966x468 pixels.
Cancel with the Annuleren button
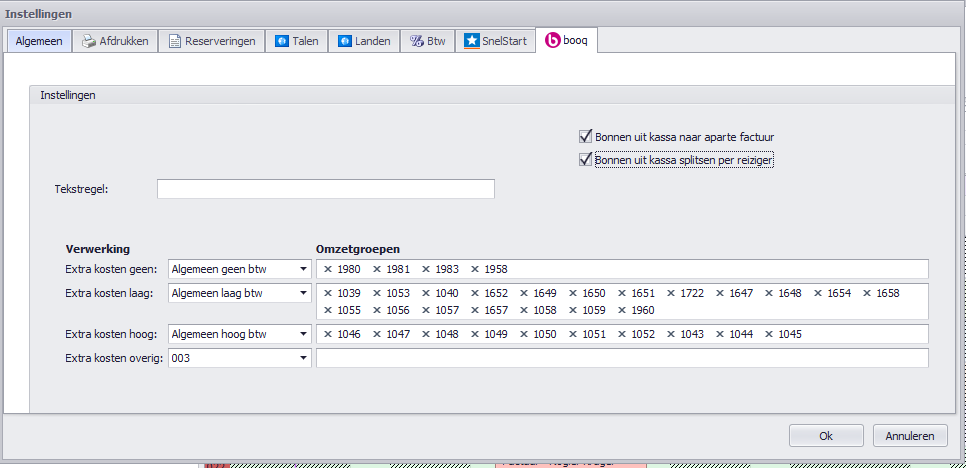pyautogui.click(x=910, y=435)
